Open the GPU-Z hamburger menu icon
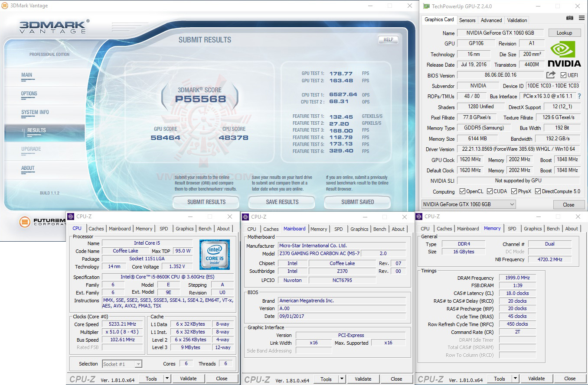Screen dimensions: 588x385 pos(581,18)
